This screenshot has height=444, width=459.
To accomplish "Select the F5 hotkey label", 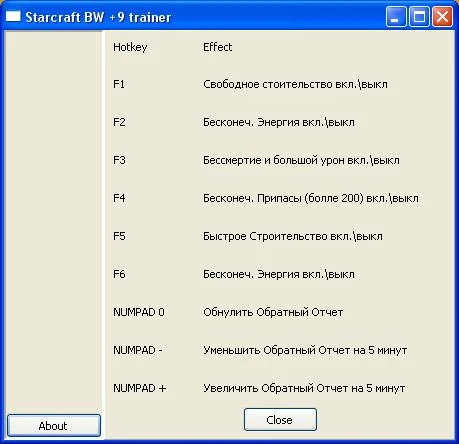I will coord(119,236).
